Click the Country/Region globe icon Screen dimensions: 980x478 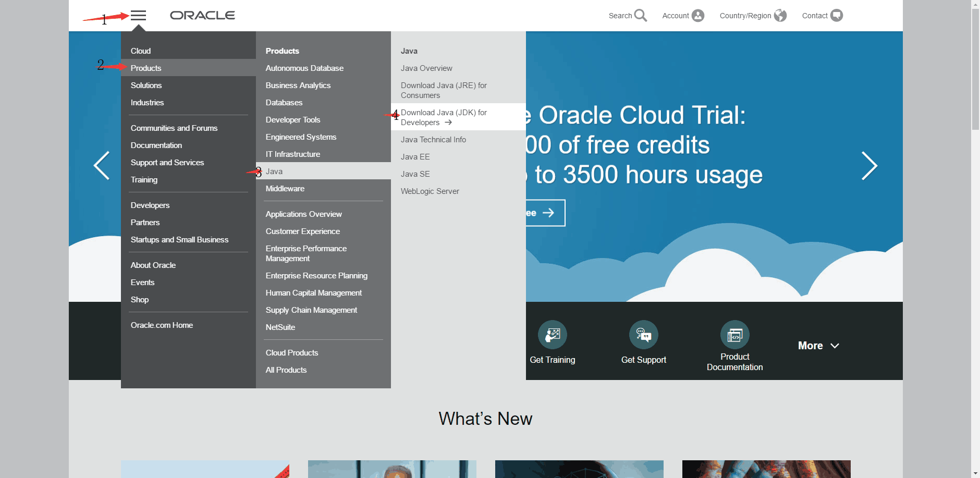click(780, 16)
